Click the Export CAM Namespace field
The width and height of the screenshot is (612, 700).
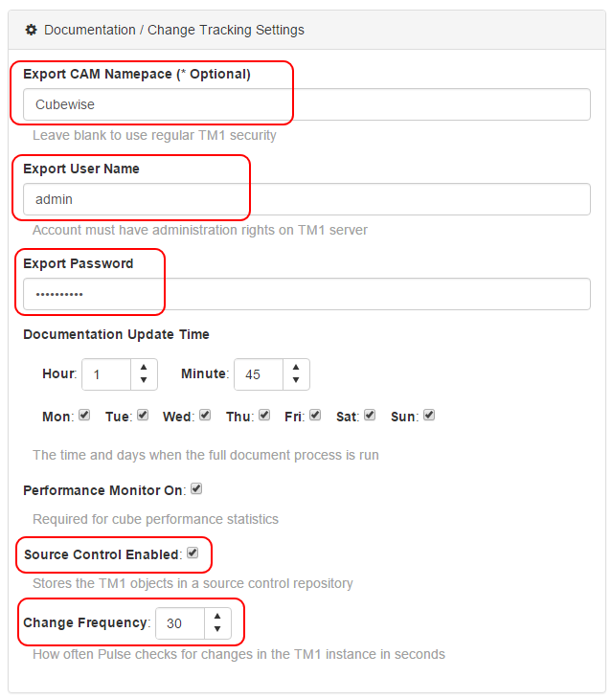pos(306,104)
